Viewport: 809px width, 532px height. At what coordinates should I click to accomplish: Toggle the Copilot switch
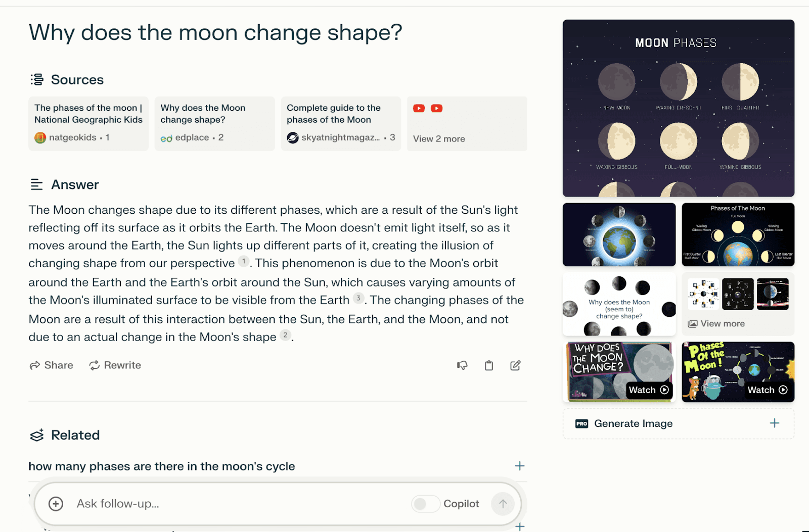425,504
